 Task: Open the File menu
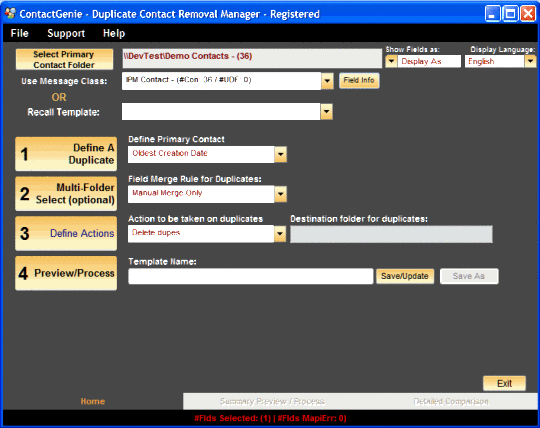(19, 33)
